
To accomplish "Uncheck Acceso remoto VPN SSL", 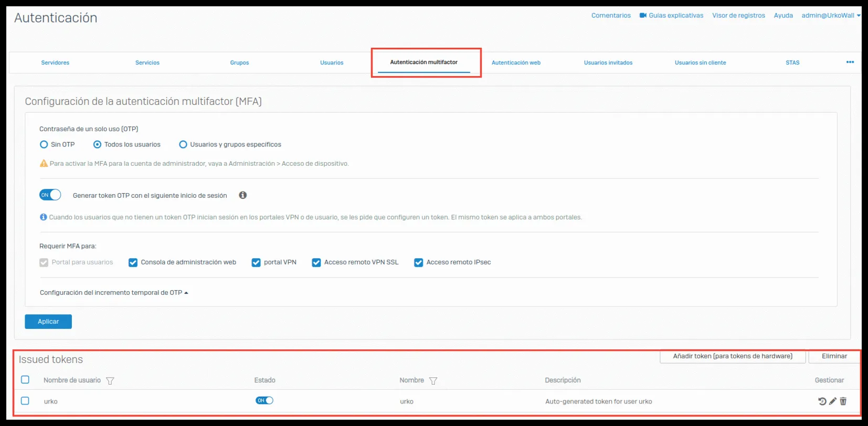I will click(x=316, y=262).
